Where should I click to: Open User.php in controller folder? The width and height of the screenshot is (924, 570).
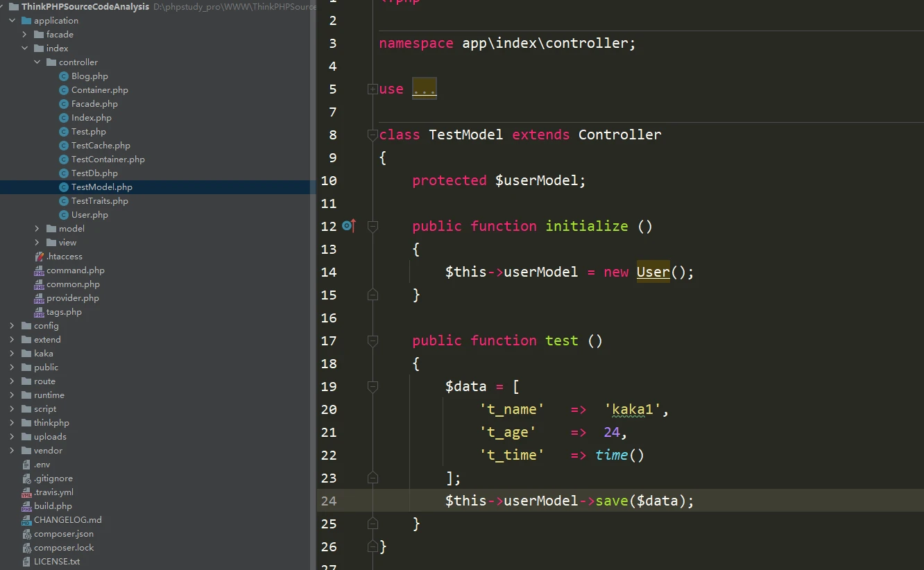click(89, 215)
